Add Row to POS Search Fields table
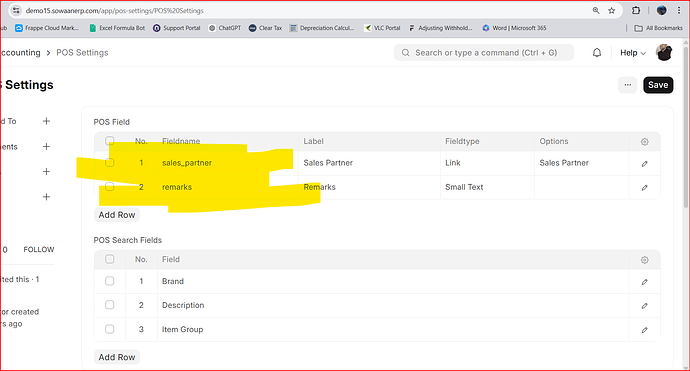Screen dimensions: 690x371 coord(117,357)
